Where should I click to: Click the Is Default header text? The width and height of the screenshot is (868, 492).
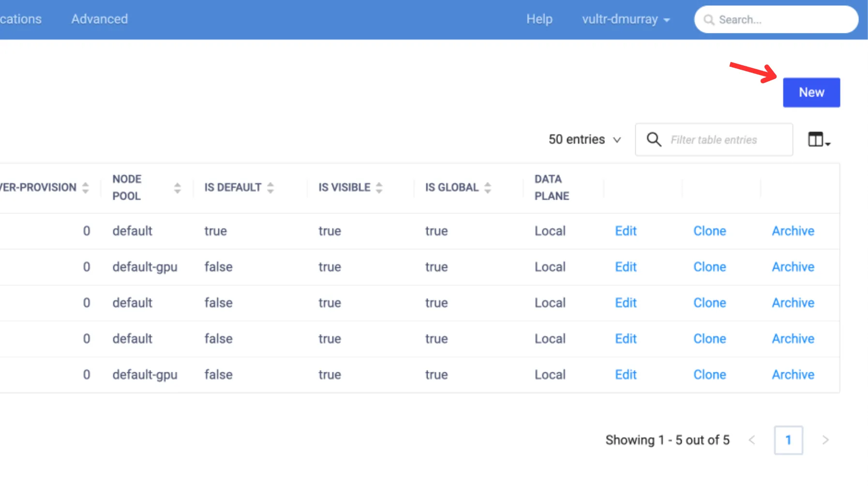point(233,187)
